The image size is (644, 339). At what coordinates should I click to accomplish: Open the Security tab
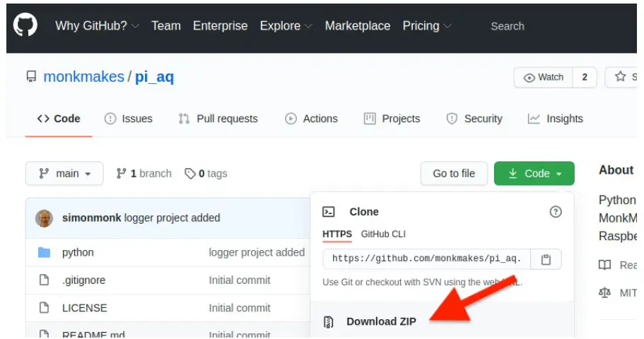(x=474, y=119)
